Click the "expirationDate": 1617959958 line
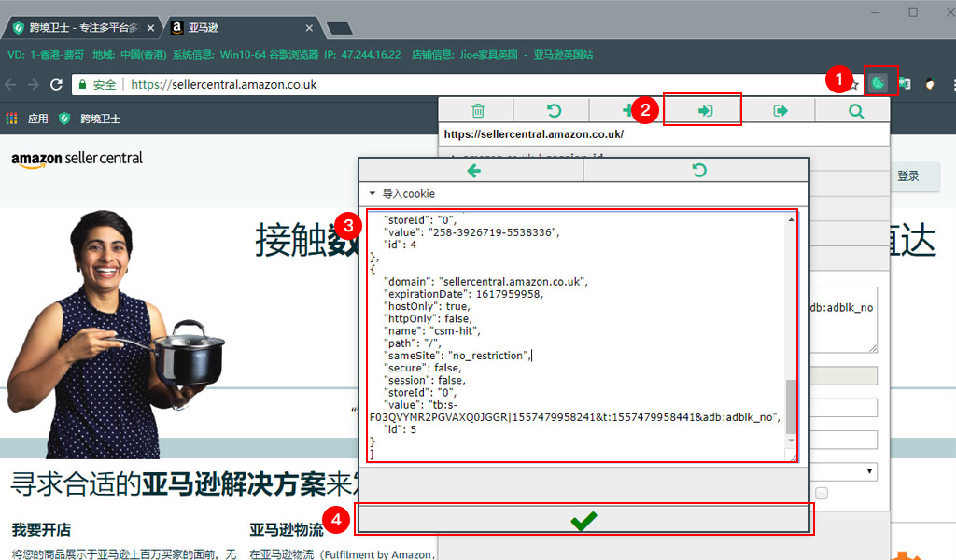This screenshot has width=956, height=560. click(x=463, y=294)
